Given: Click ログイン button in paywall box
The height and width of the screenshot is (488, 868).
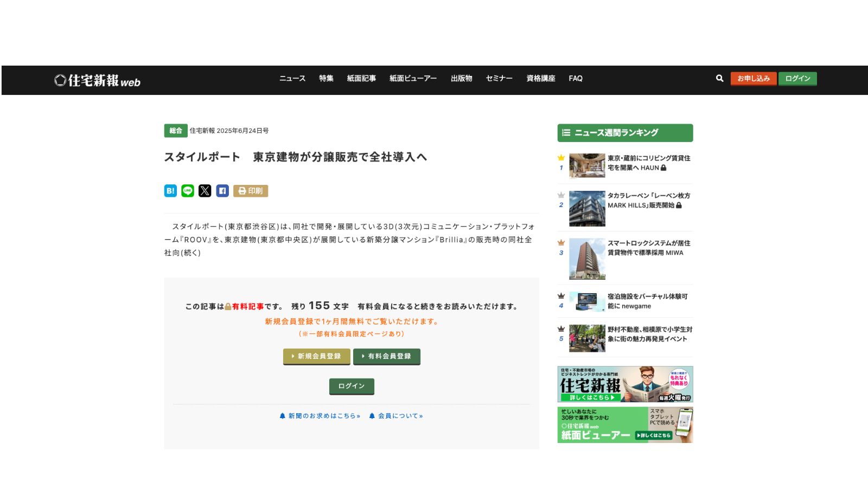Looking at the screenshot, I should click(352, 386).
